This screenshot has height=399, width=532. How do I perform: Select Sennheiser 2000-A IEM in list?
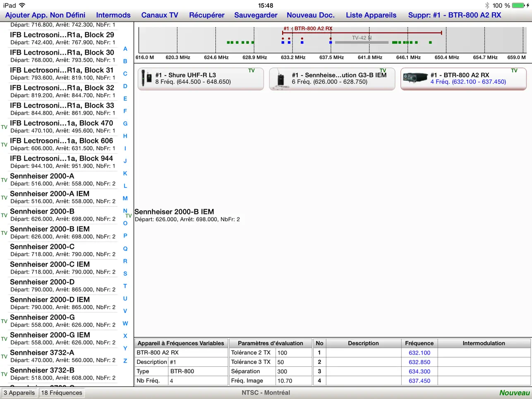(63, 197)
